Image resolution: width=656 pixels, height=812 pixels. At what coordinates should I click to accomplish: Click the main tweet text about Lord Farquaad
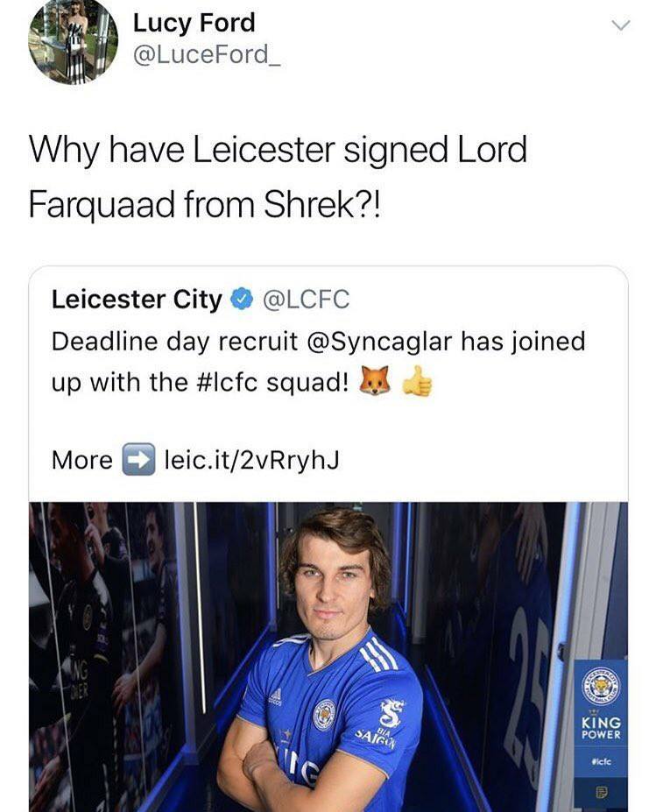[x=278, y=177]
